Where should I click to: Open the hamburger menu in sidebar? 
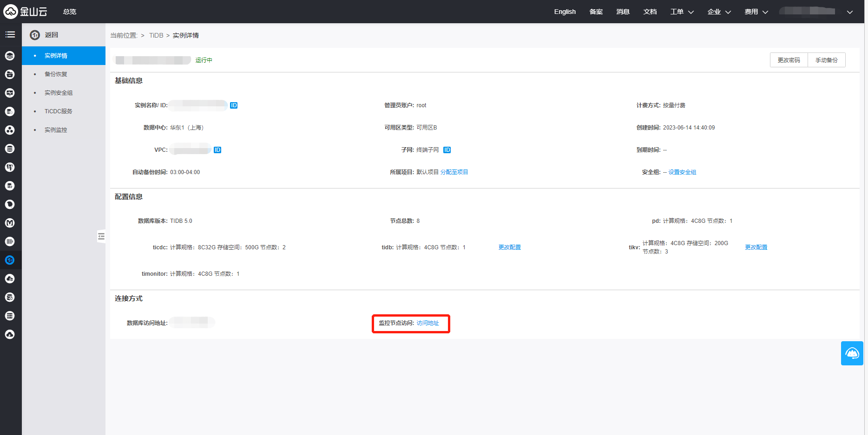(x=10, y=35)
